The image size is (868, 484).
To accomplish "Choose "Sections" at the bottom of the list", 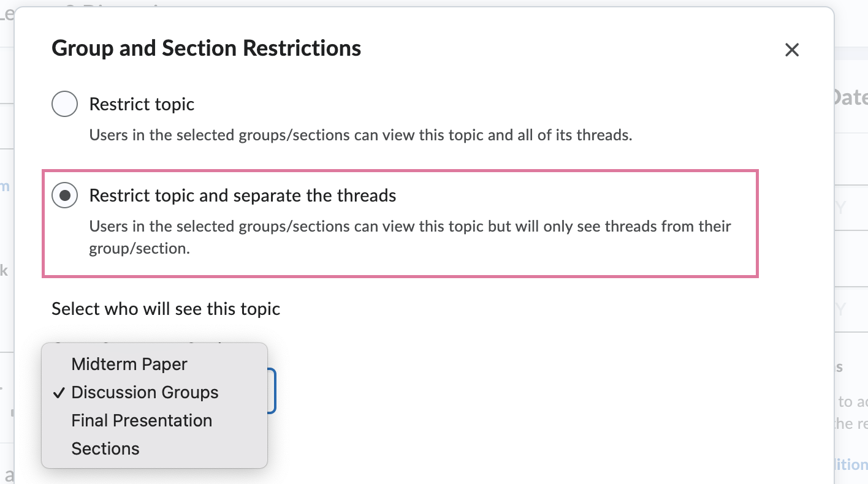I will pyautogui.click(x=105, y=448).
